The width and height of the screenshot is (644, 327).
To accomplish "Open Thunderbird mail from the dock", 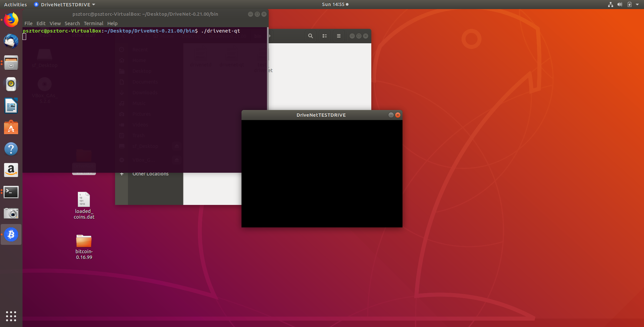I will point(11,41).
